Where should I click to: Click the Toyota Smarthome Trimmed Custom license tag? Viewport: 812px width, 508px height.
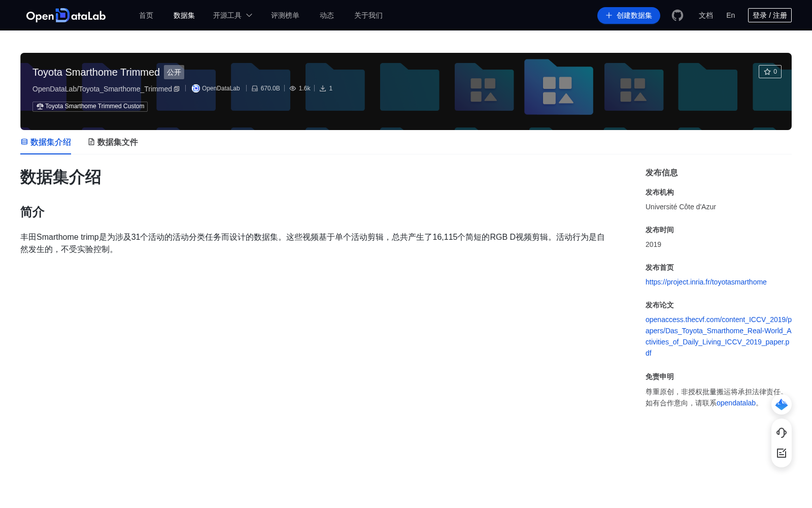(90, 106)
